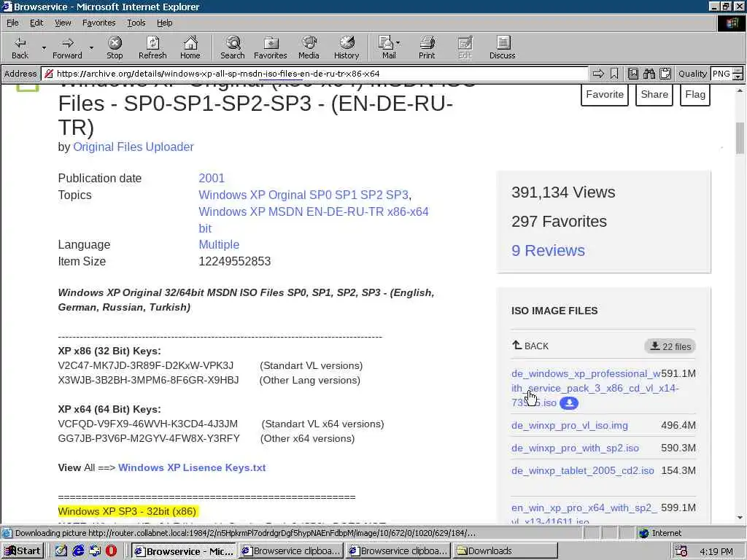Switch to first Browservice clipboard taskbar window
The height and width of the screenshot is (560, 747).
290,551
